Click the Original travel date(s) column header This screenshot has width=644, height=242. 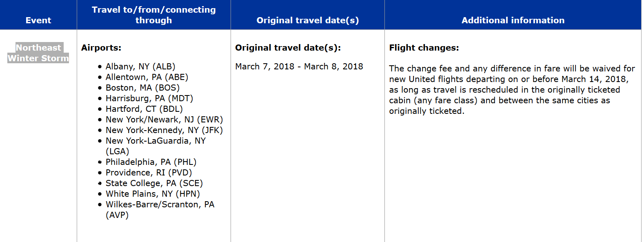[308, 20]
